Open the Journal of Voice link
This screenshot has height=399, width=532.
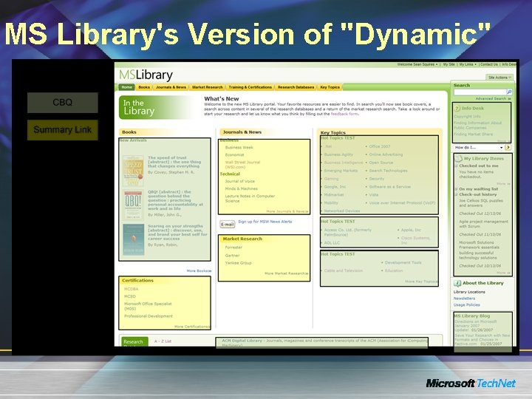(x=240, y=181)
